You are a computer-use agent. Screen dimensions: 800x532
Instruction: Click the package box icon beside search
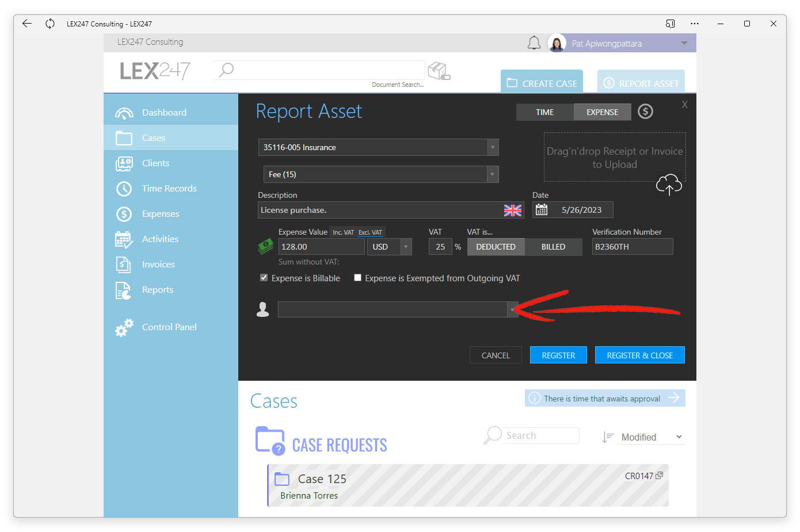(x=439, y=71)
